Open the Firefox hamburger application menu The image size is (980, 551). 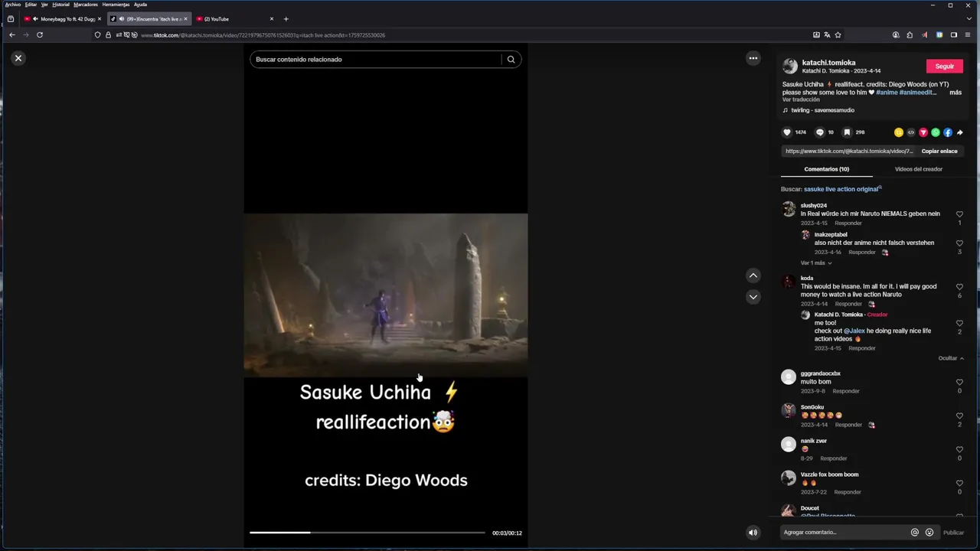pyautogui.click(x=968, y=35)
